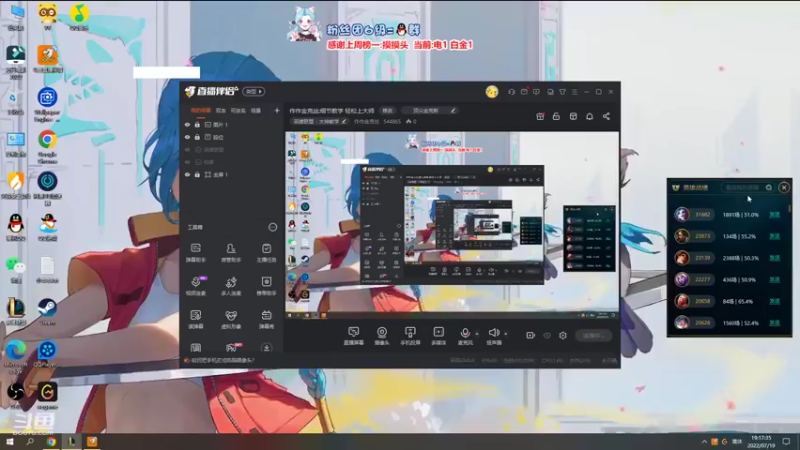This screenshot has height=450, width=800.
Task: Open customer service headset icon in title bar
Action: tap(511, 92)
